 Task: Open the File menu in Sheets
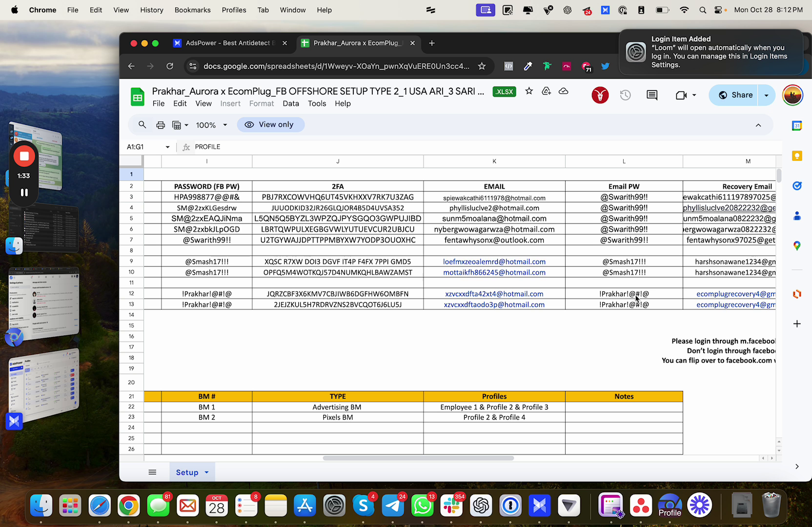(159, 103)
